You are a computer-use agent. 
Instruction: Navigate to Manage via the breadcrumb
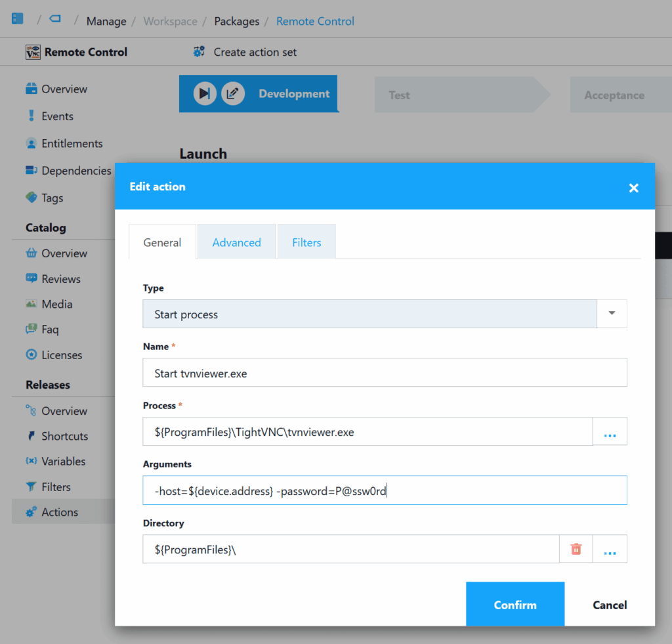tap(106, 21)
